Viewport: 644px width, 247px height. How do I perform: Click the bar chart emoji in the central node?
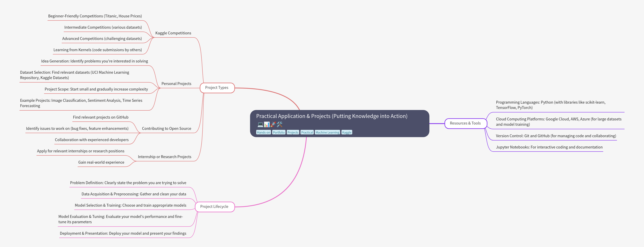(x=267, y=124)
